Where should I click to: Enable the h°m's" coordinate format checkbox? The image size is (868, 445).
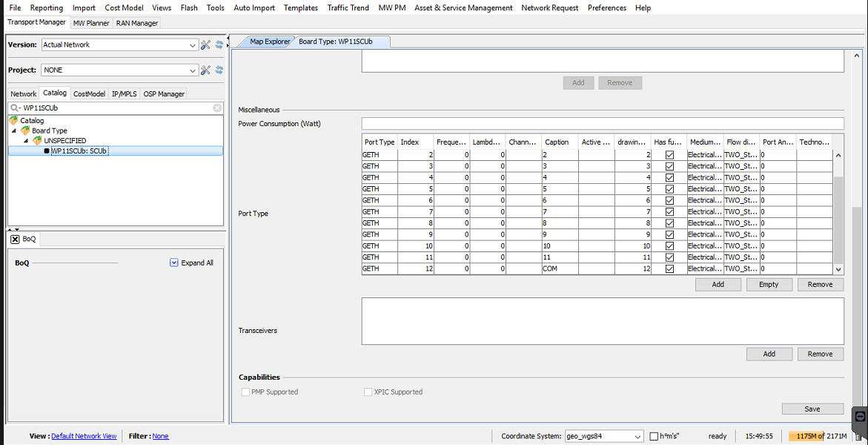(x=655, y=436)
